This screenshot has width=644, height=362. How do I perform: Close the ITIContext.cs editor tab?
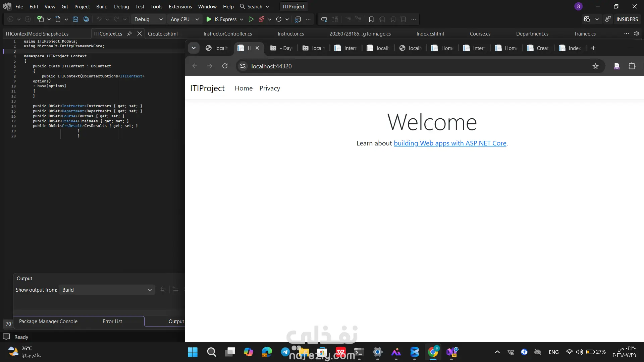pyautogui.click(x=140, y=34)
